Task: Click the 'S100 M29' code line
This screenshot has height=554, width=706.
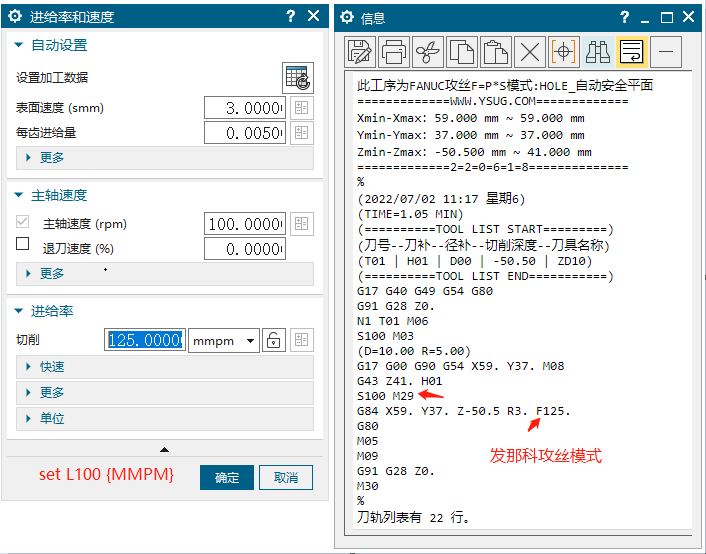Action: click(385, 396)
